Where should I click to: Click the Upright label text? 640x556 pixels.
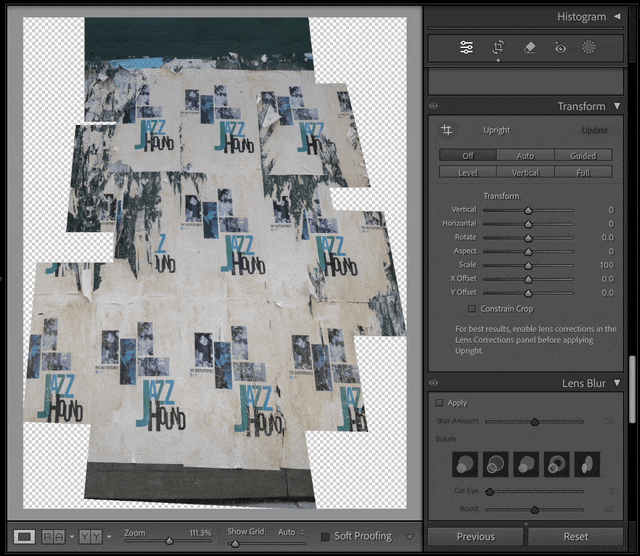(x=497, y=130)
